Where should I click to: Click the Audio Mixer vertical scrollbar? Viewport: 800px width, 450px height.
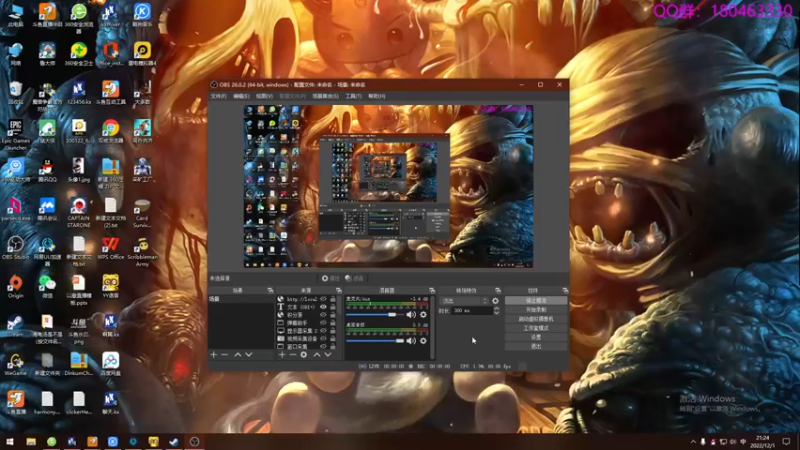tap(433, 327)
